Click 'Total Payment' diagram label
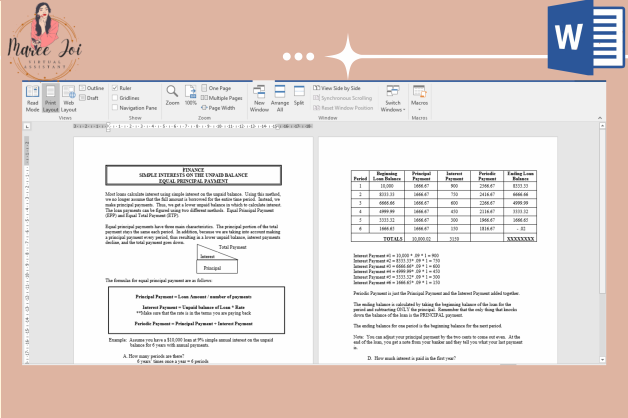Screen dimensions: 628x418 click(x=233, y=247)
